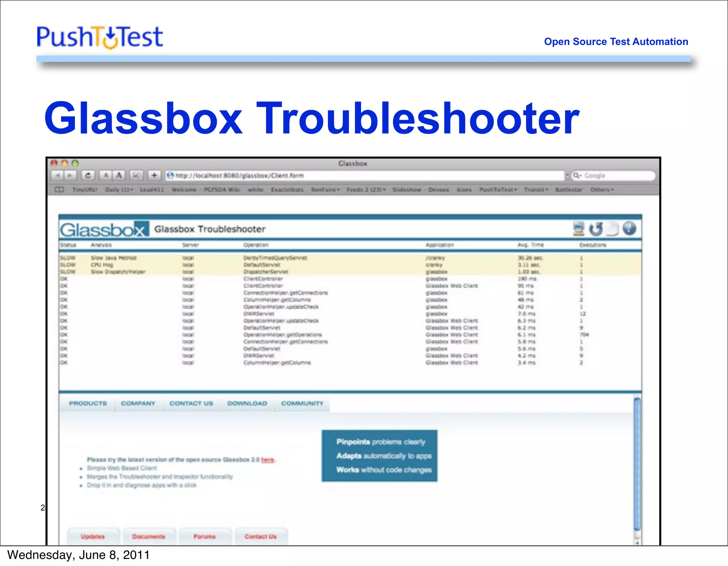Open the PushToTest bookmarks dropdown

498,190
